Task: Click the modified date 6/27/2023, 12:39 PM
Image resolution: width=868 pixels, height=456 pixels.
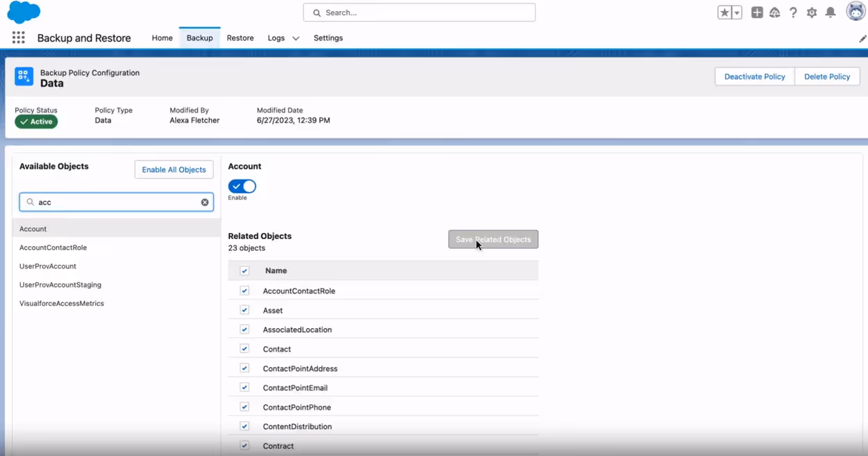Action: [293, 120]
